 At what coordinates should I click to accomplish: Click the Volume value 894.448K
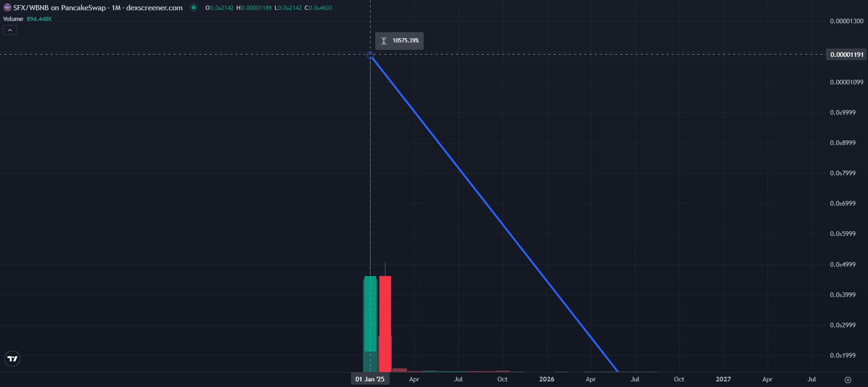point(39,19)
